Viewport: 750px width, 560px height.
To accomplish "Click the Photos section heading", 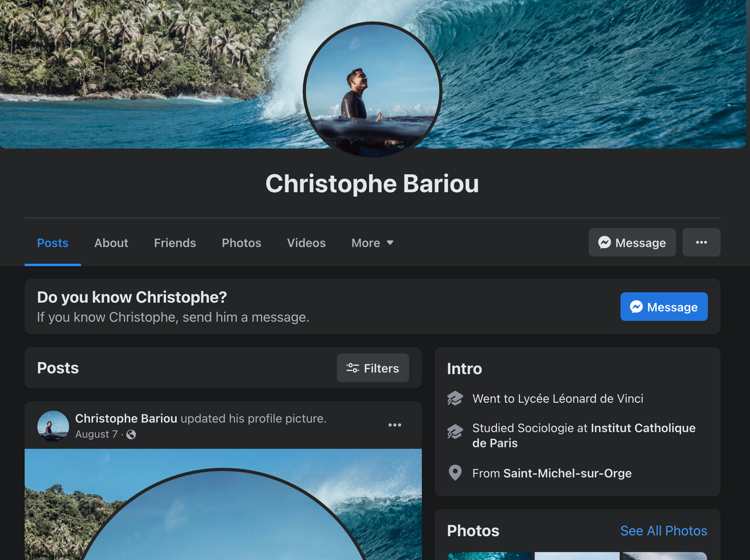I will [473, 531].
